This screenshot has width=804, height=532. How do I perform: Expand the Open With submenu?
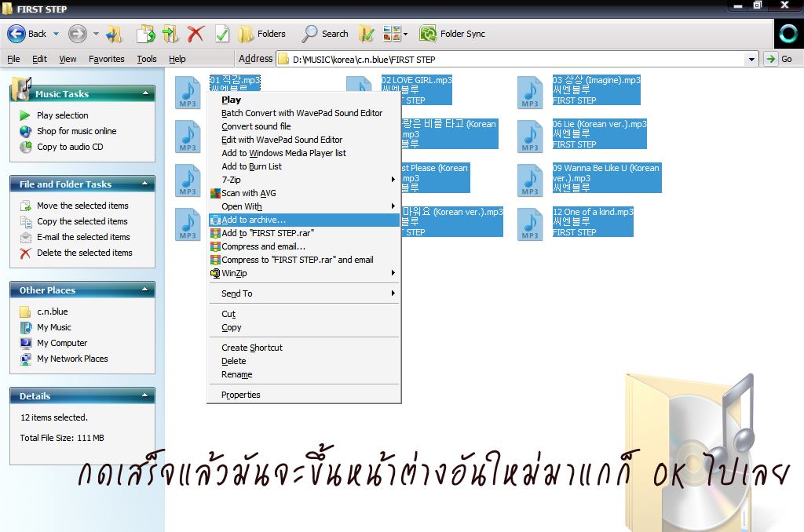coord(304,206)
